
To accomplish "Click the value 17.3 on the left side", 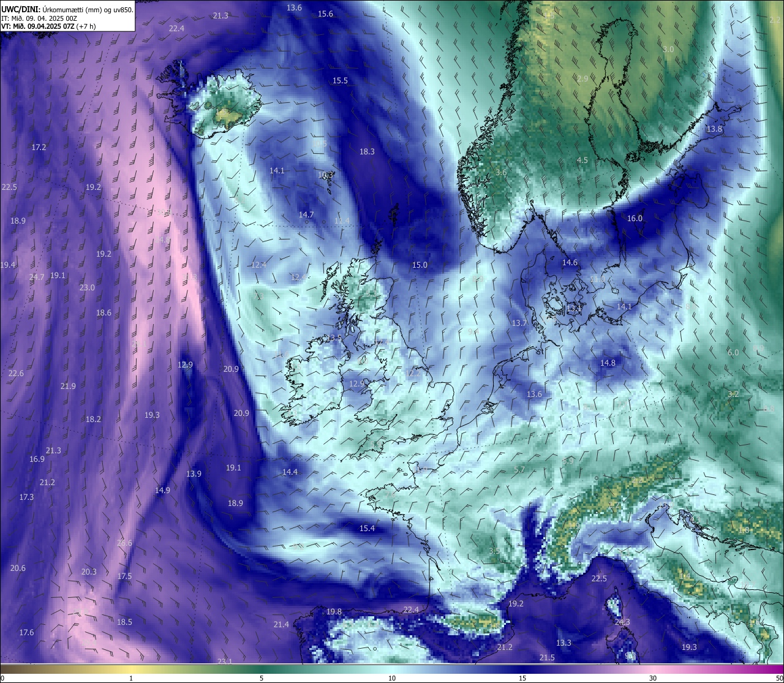I will click(x=26, y=497).
